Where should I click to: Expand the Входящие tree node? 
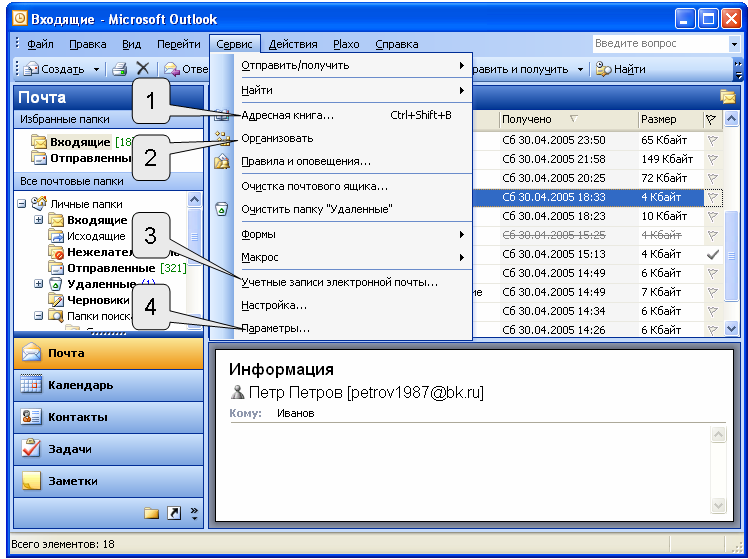click(x=39, y=220)
